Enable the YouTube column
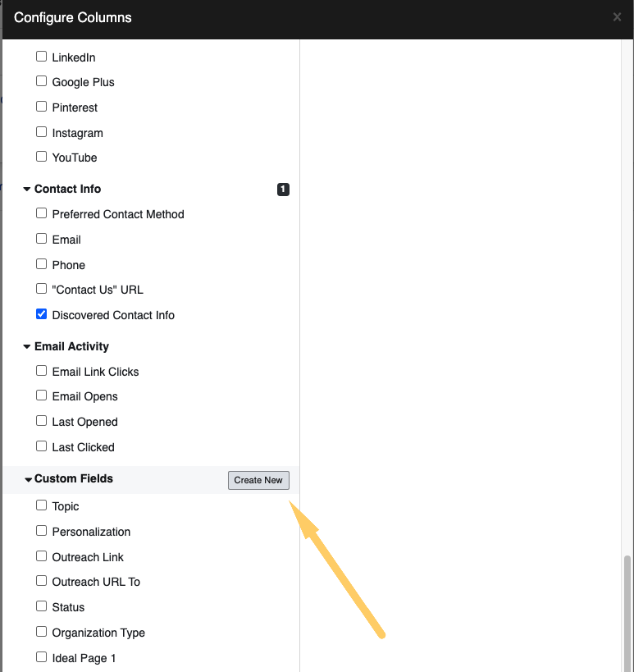The width and height of the screenshot is (634, 672). tap(41, 157)
